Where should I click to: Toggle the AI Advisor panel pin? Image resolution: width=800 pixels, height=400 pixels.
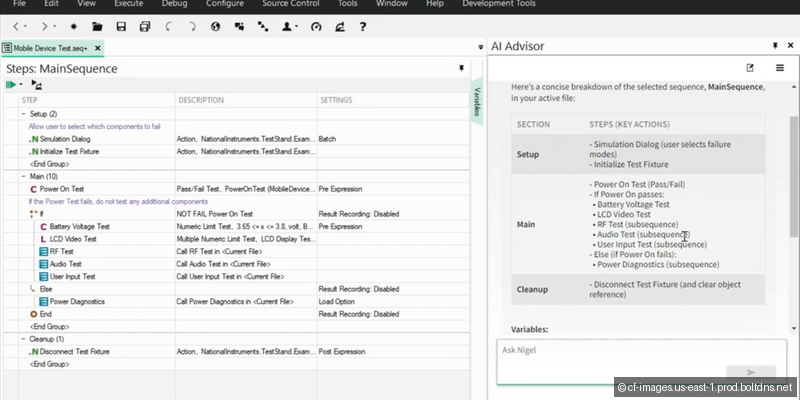(775, 46)
